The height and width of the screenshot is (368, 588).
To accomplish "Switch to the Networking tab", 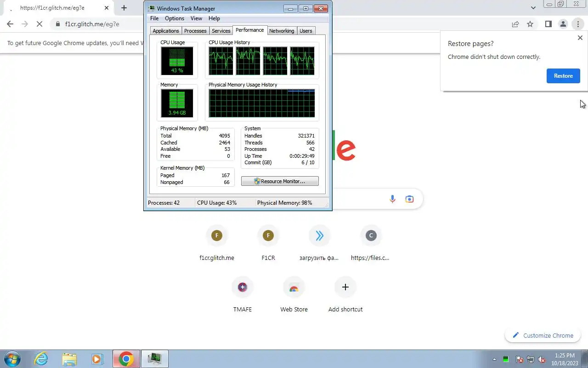I will (x=282, y=31).
